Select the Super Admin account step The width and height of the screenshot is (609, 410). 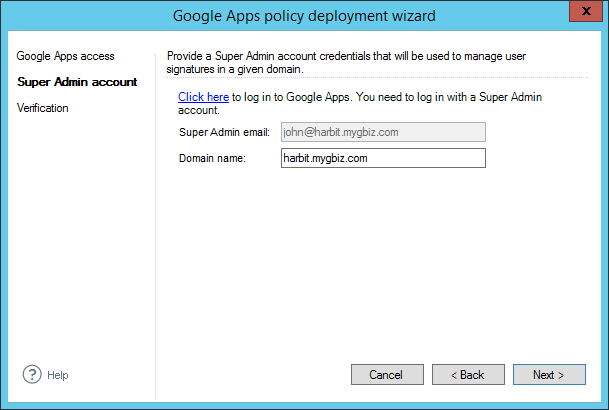[x=77, y=82]
